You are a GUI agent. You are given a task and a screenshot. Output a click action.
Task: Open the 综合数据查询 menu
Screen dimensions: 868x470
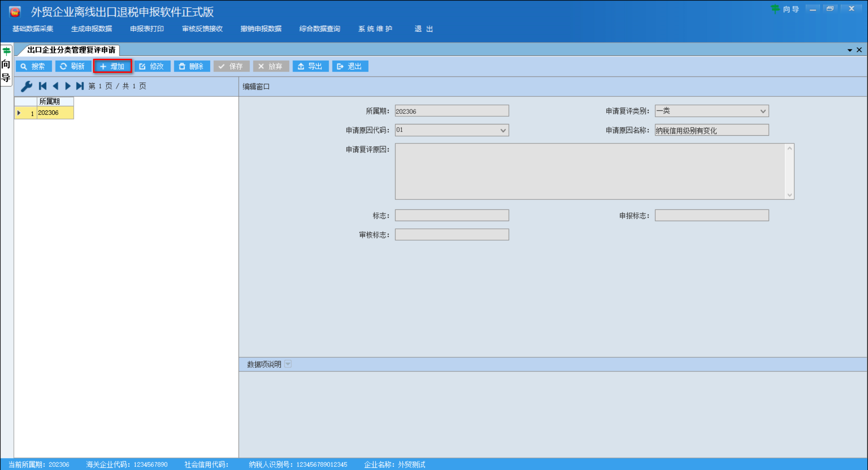coord(320,29)
